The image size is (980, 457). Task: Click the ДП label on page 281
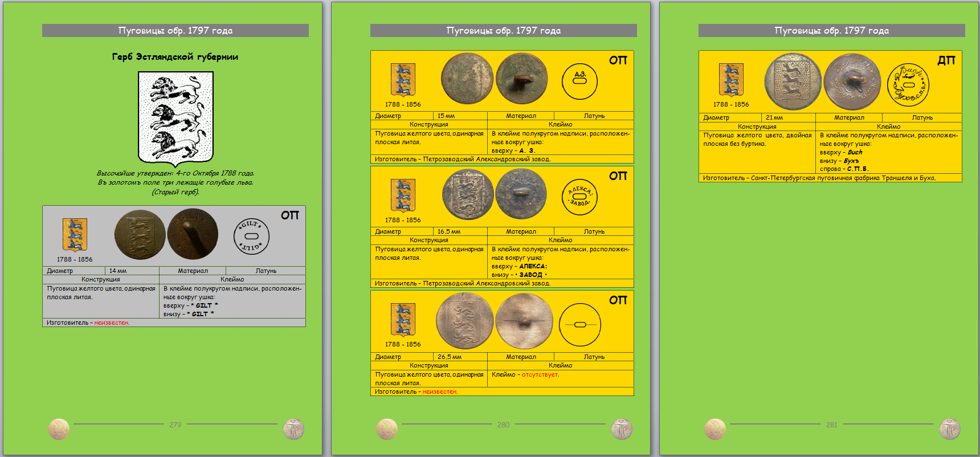click(x=946, y=60)
